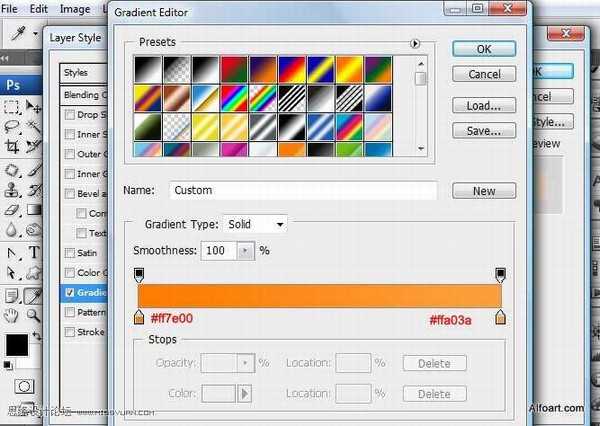Click the foreground color swatch in the toolbox

(x=17, y=345)
